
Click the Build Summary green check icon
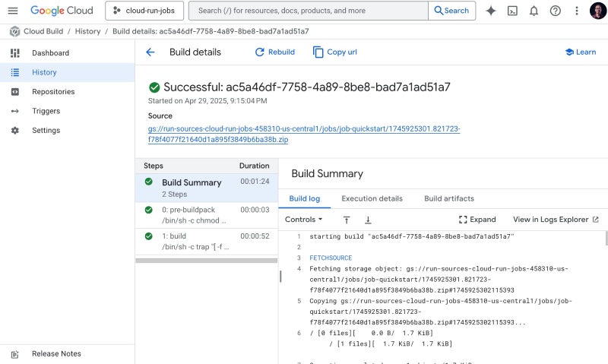(148, 182)
